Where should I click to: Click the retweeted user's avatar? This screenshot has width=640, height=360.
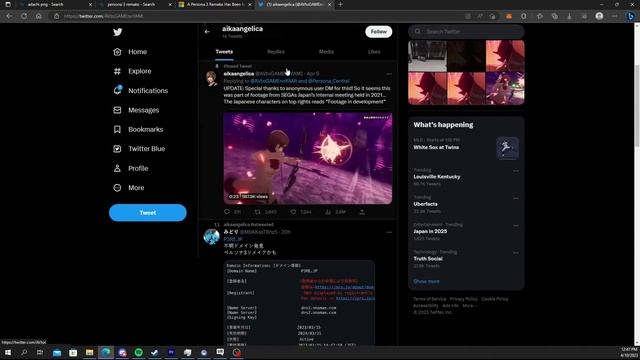point(211,237)
